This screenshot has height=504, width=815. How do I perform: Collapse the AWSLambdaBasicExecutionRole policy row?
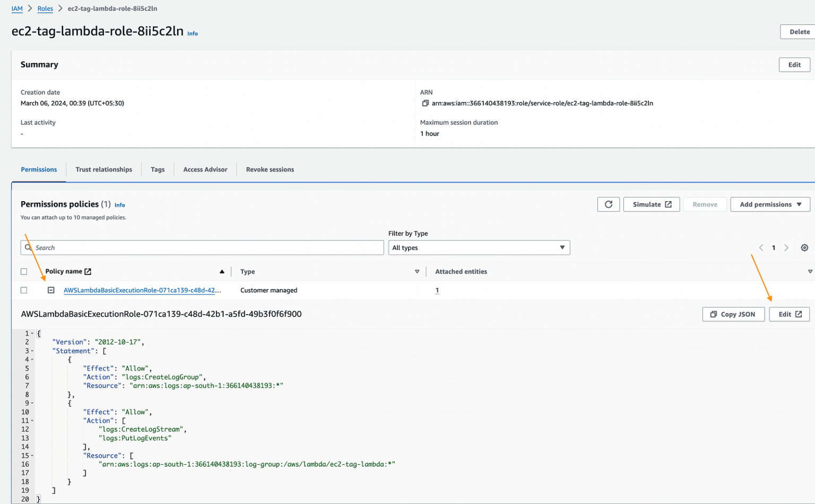(x=51, y=290)
